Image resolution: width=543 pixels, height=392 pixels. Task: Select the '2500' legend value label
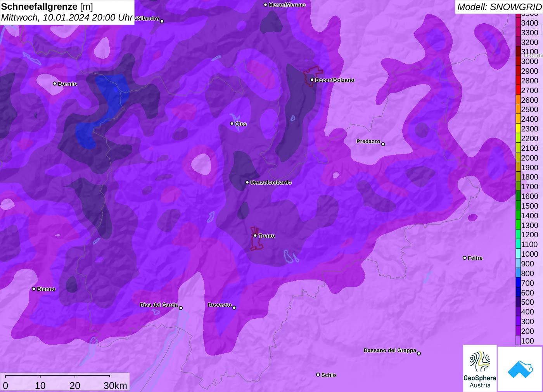tap(529, 109)
